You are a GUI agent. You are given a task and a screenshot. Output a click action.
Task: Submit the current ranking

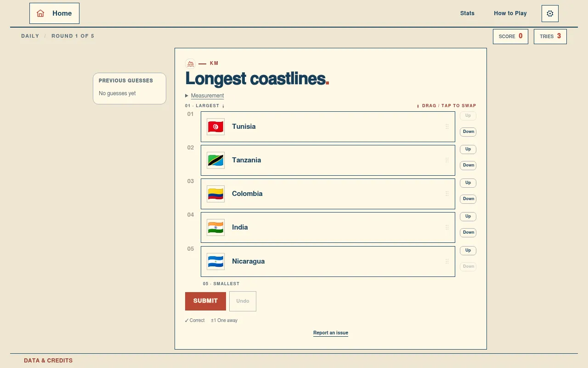205,301
